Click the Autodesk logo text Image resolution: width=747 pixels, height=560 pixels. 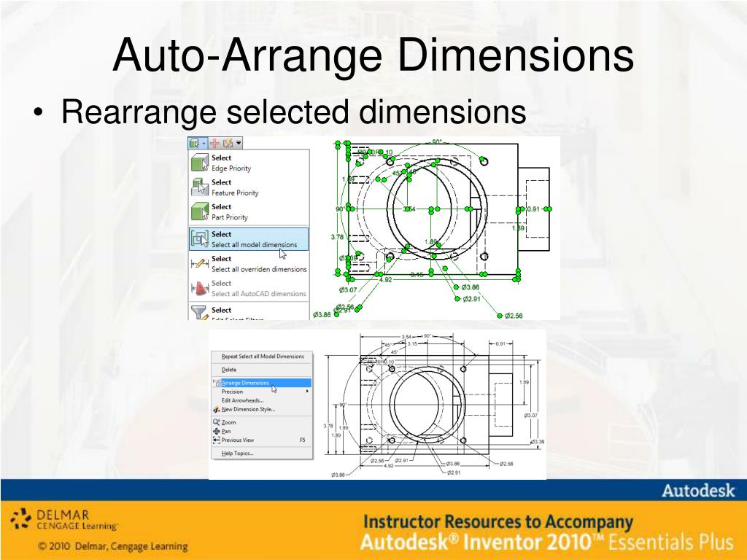pyautogui.click(x=698, y=491)
